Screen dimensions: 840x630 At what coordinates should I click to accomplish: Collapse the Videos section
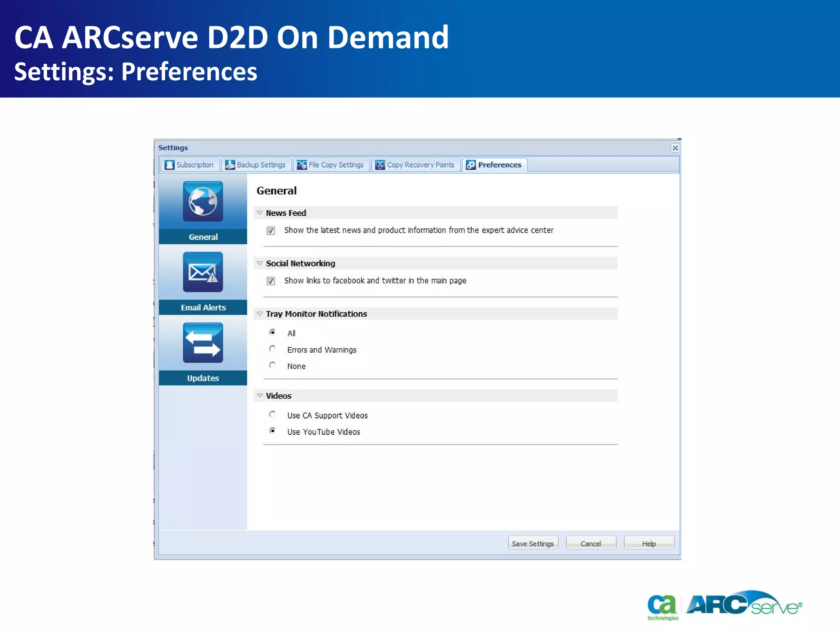click(260, 396)
